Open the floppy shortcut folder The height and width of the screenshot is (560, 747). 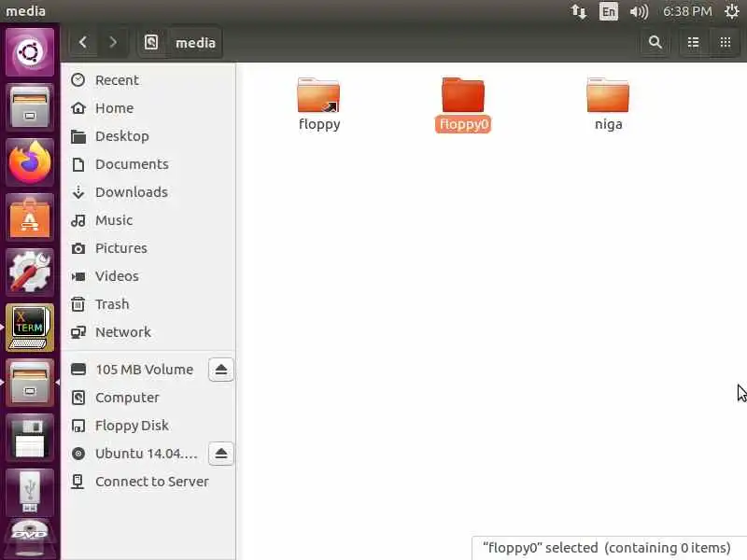318,104
